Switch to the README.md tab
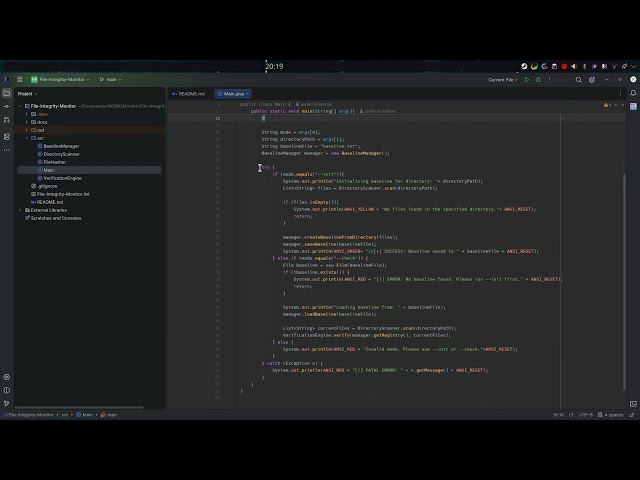The height and width of the screenshot is (480, 640). 189,94
